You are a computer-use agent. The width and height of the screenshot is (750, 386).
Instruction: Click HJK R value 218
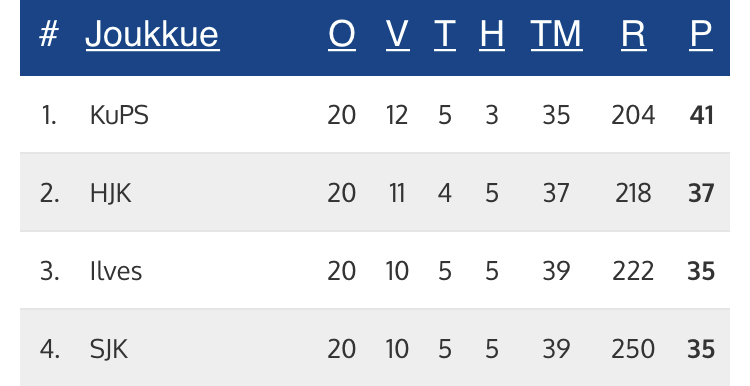[x=633, y=193]
